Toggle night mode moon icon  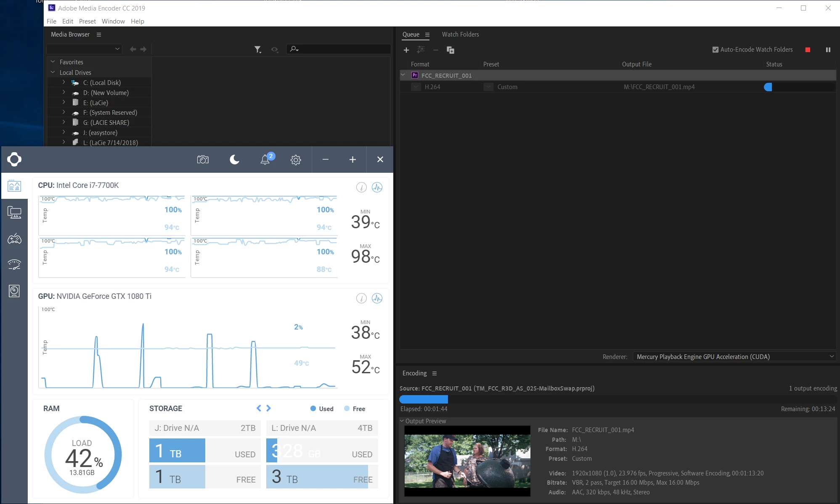point(234,160)
